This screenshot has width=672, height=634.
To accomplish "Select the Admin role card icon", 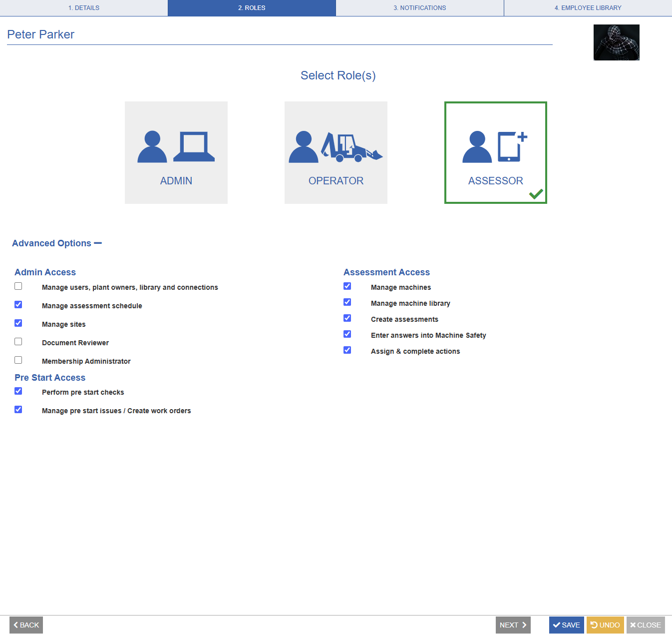I will point(176,147).
